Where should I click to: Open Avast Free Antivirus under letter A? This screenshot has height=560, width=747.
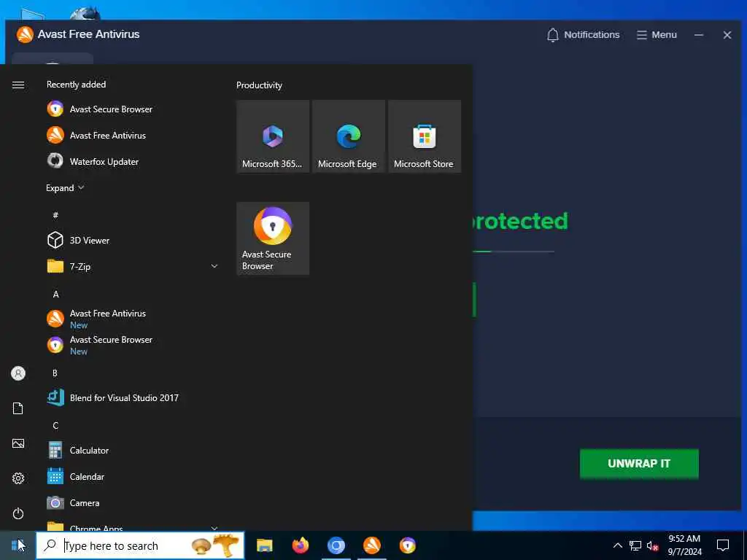(x=133, y=319)
